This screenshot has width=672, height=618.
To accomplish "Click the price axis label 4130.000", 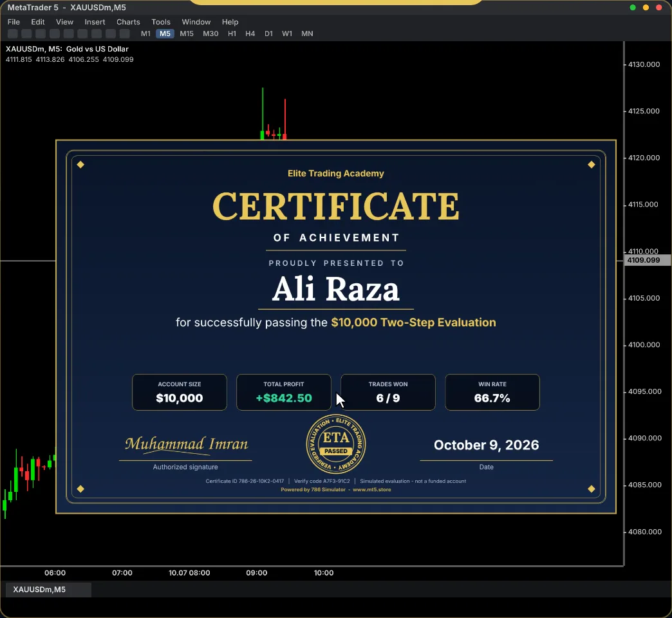I will 644,65.
